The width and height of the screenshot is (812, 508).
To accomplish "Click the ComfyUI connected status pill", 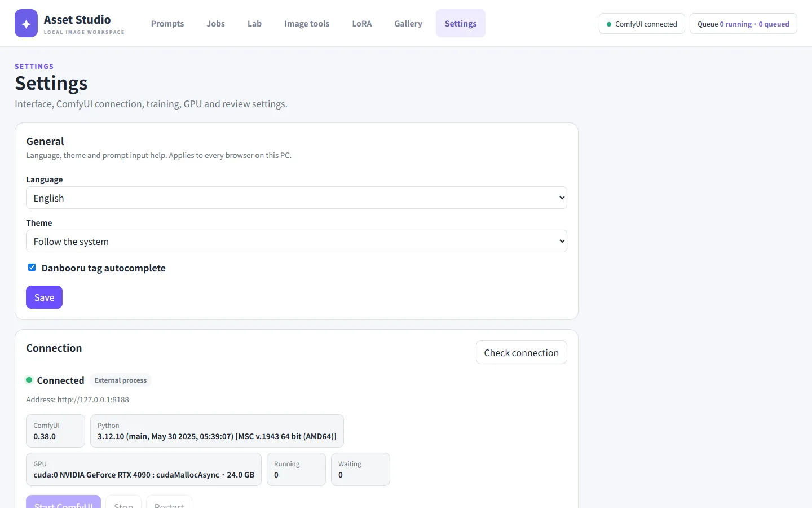I will tap(642, 24).
